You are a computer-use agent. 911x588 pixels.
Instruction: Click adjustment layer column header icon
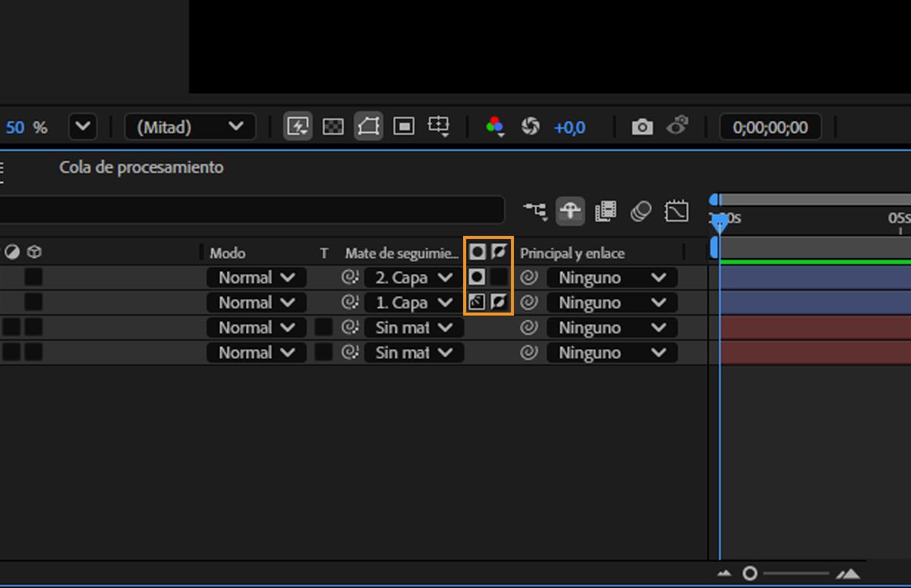click(x=12, y=252)
